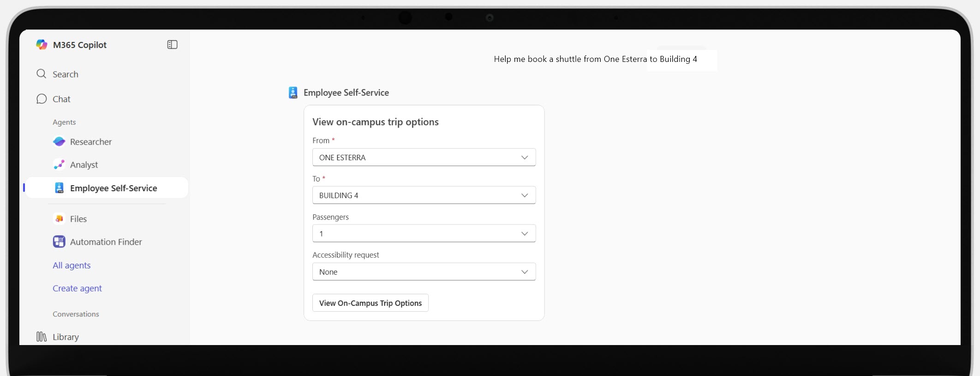Image resolution: width=980 pixels, height=376 pixels.
Task: Click the Researcher agent icon
Action: point(59,141)
